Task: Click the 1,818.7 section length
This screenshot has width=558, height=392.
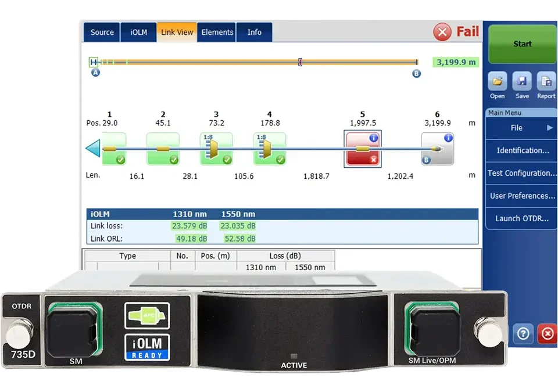Action: (316, 176)
